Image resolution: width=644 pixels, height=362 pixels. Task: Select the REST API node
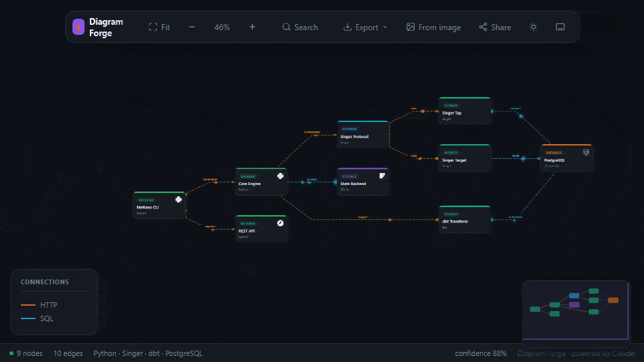[261, 229]
